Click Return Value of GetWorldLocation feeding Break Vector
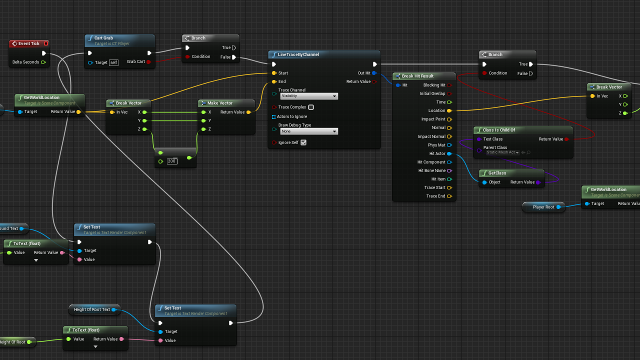Screen dimensions: 640x360 (78, 112)
